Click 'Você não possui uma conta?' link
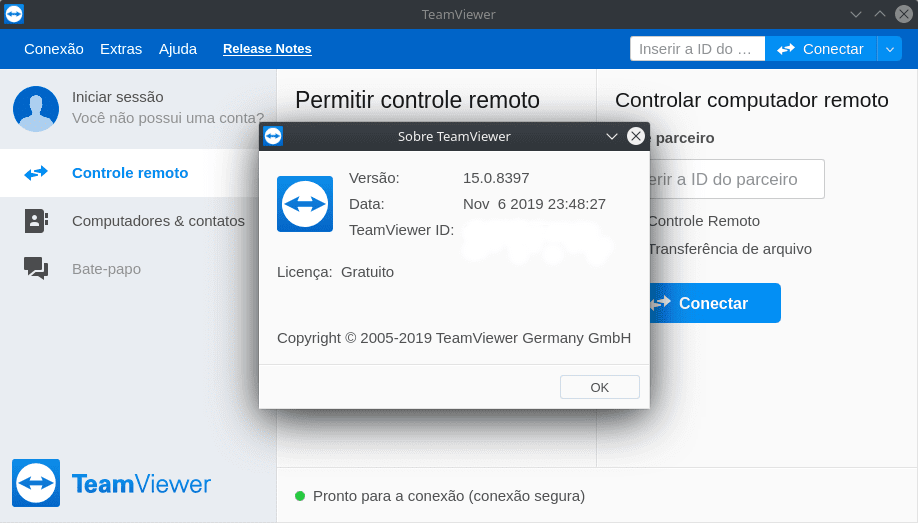 [167, 118]
